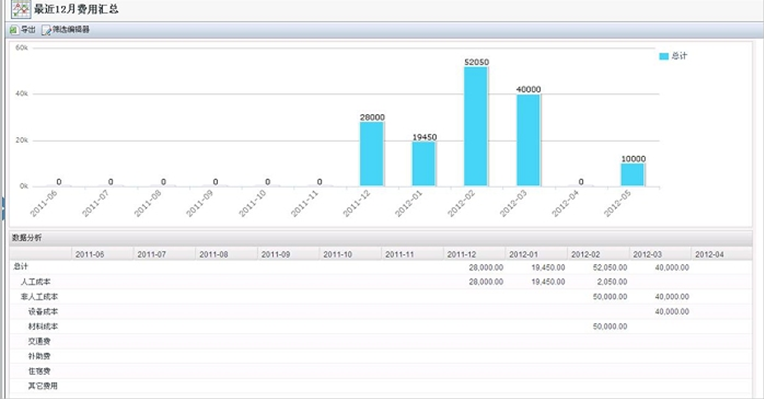Image resolution: width=764 pixels, height=399 pixels.
Task: Click the 0 value label above 2012-04
Action: 581,182
